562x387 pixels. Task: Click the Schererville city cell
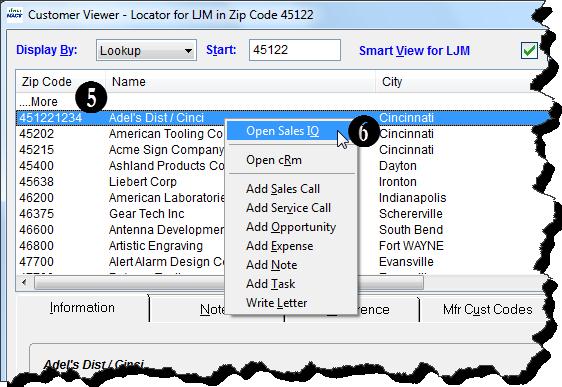[411, 214]
